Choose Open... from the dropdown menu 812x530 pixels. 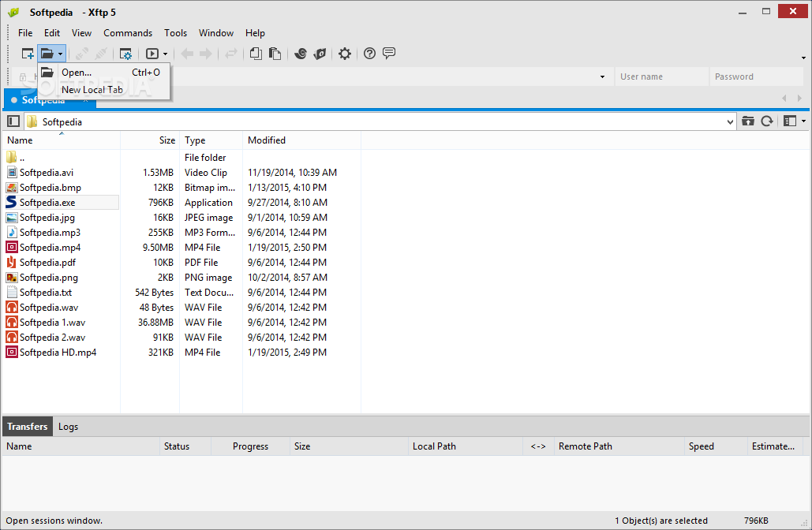pyautogui.click(x=104, y=73)
